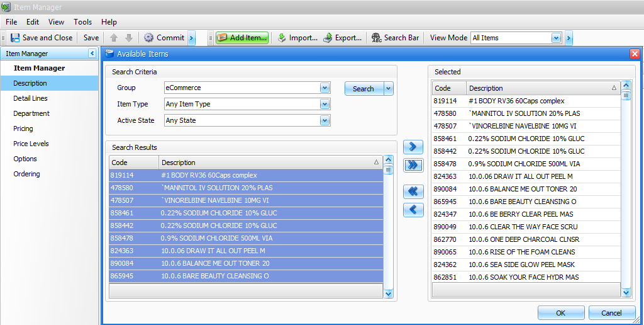This screenshot has height=325, width=644.
Task: Click the Commit gear icon
Action: 148,38
